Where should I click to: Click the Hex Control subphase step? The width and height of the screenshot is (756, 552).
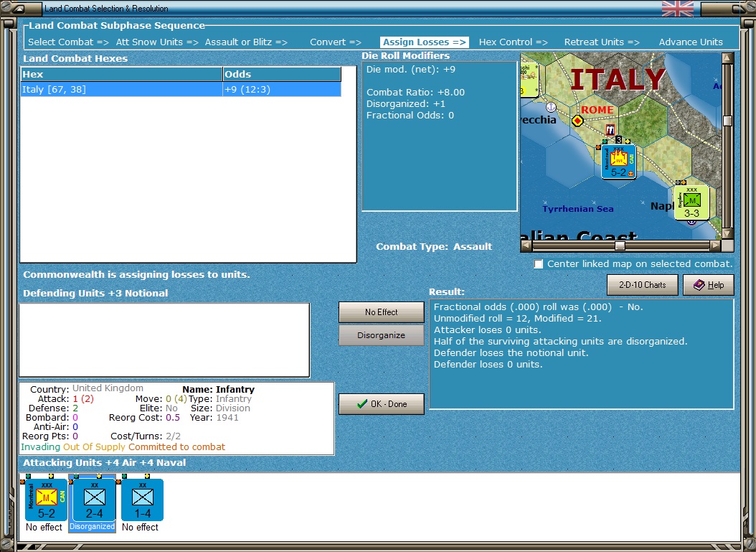click(513, 42)
